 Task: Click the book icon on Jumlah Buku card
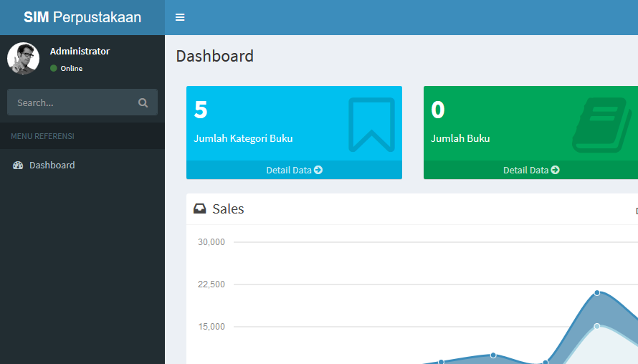click(x=601, y=125)
